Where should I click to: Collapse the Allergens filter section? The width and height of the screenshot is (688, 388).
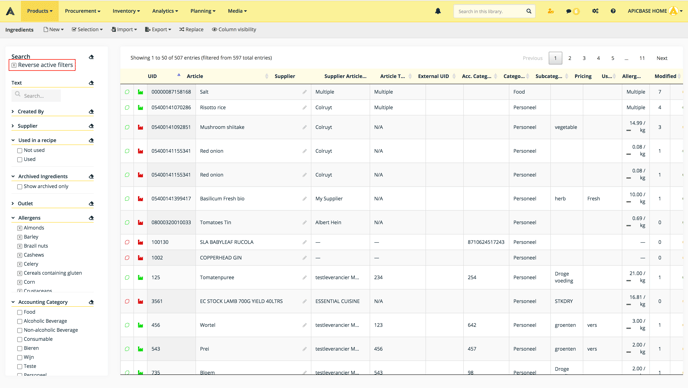point(13,218)
